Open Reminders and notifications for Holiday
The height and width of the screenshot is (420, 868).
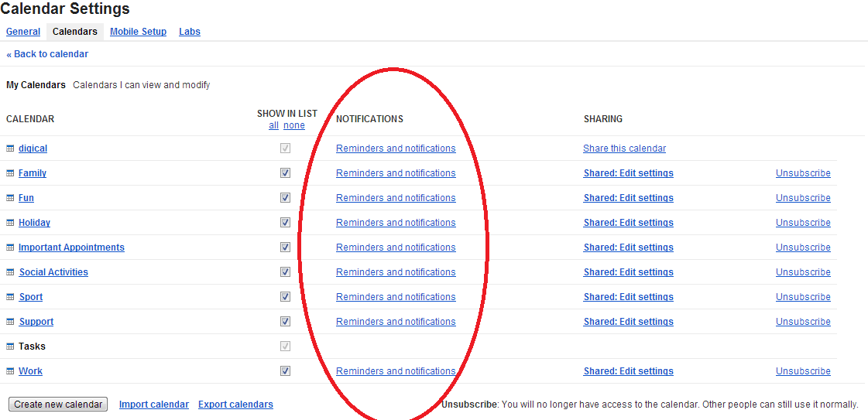tap(396, 223)
